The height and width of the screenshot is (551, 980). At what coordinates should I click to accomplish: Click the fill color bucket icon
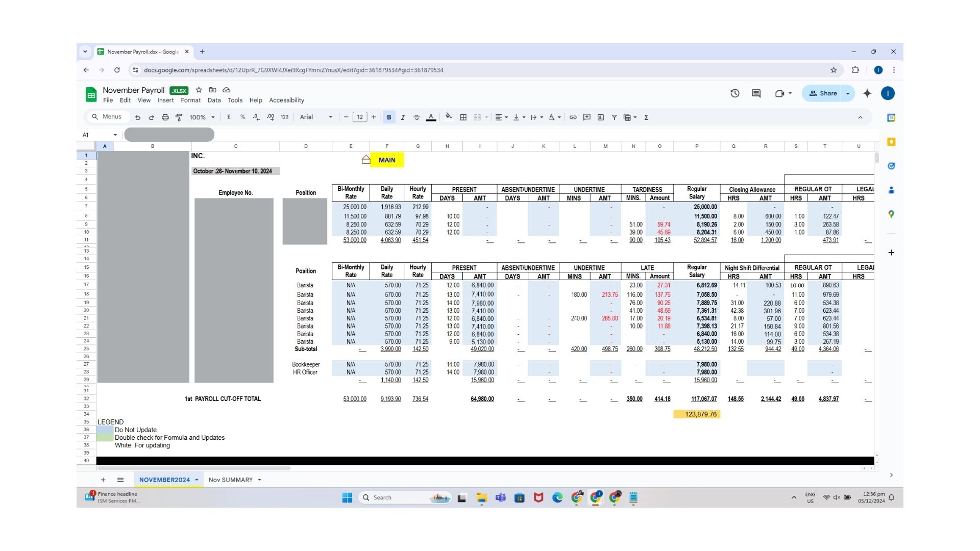[x=448, y=117]
